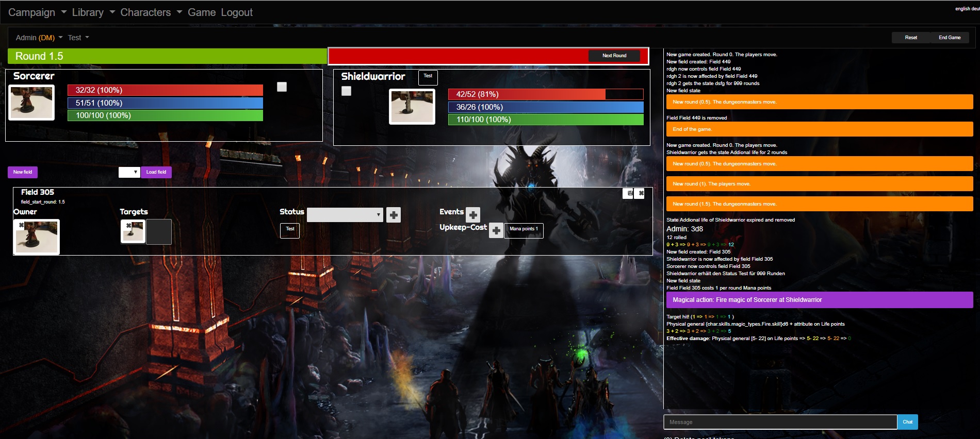980x439 pixels.
Task: Click the 'Magical action: Fire magic' log entry
Action: point(820,300)
